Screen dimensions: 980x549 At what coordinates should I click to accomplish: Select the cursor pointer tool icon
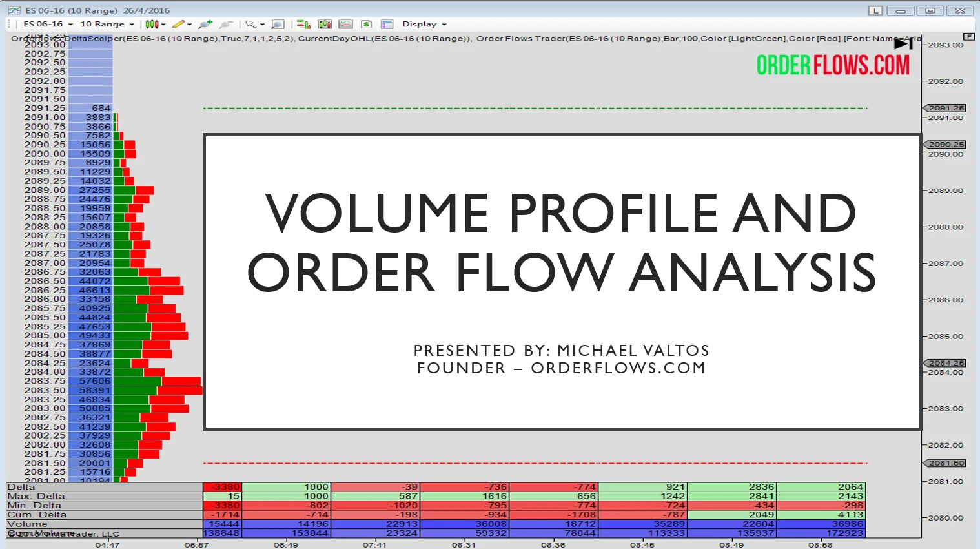point(250,25)
